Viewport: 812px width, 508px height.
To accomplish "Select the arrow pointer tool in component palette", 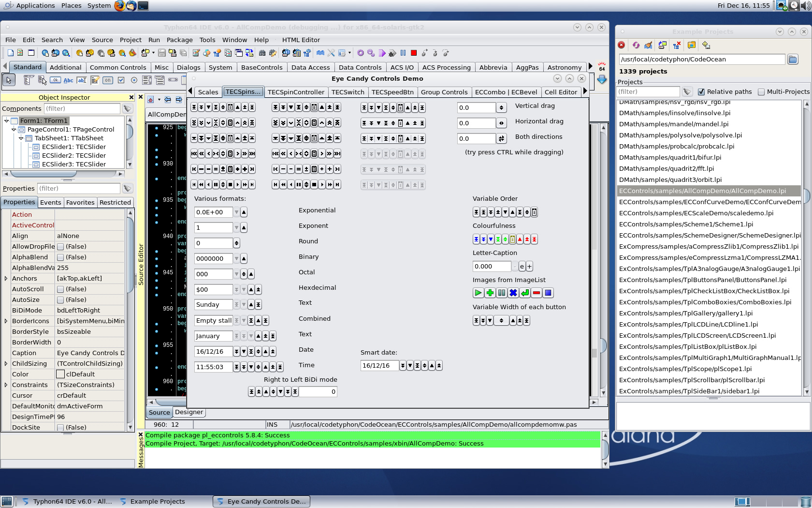I will point(9,80).
